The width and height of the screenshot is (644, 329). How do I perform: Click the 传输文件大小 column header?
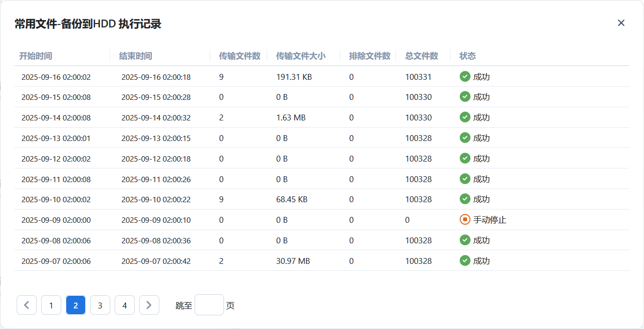300,56
